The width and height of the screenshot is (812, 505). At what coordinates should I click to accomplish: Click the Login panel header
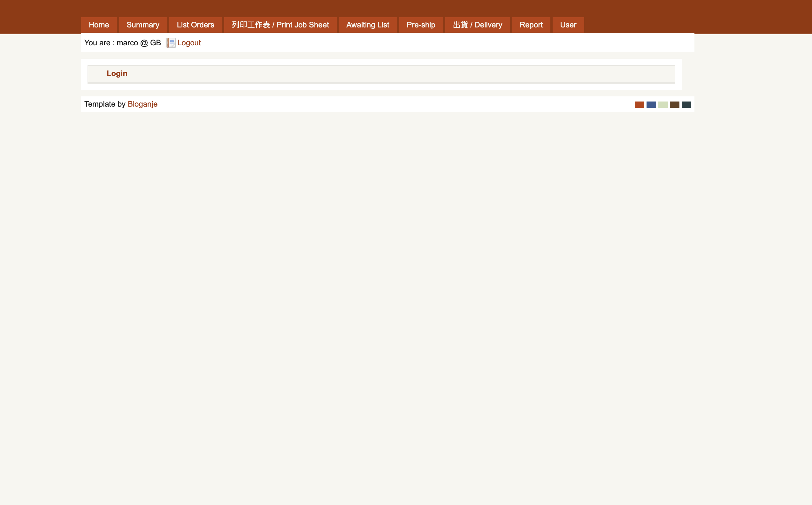(x=117, y=73)
